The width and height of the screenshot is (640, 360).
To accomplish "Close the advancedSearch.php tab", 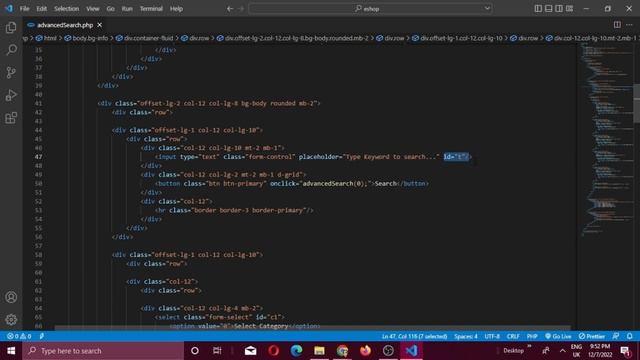I will coord(100,25).
